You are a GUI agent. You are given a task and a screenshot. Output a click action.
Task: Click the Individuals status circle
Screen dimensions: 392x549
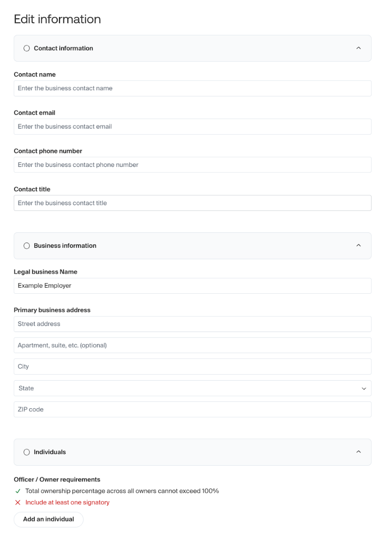26,452
